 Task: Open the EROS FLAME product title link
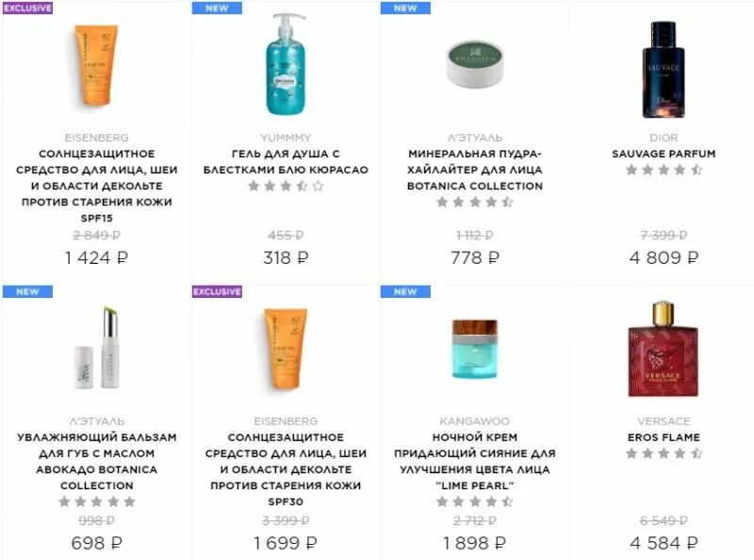coord(664,437)
